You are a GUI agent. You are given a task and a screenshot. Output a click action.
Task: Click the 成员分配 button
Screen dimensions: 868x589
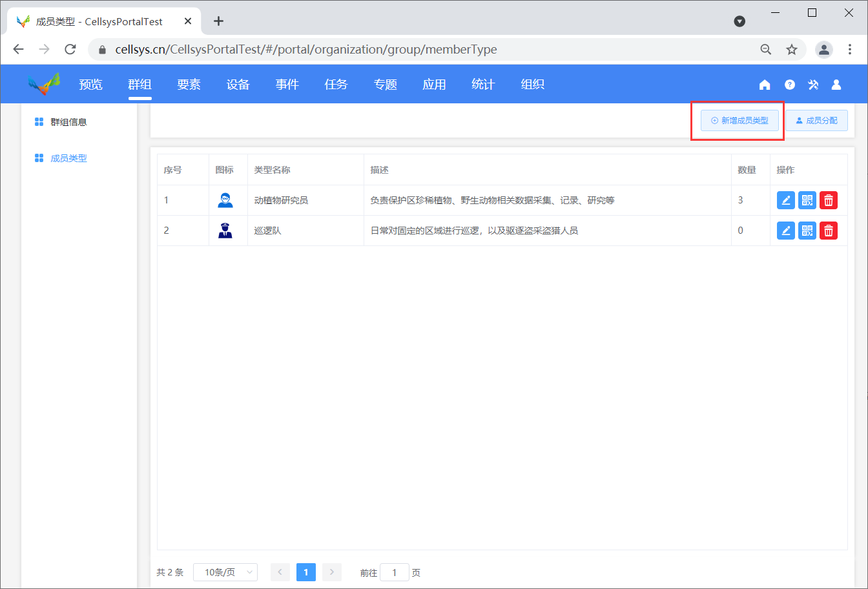tap(817, 121)
